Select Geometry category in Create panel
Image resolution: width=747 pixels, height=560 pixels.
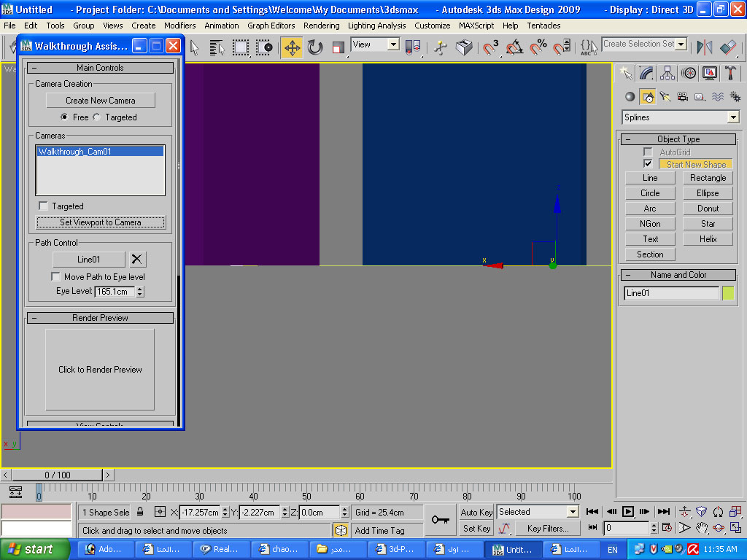coord(630,97)
